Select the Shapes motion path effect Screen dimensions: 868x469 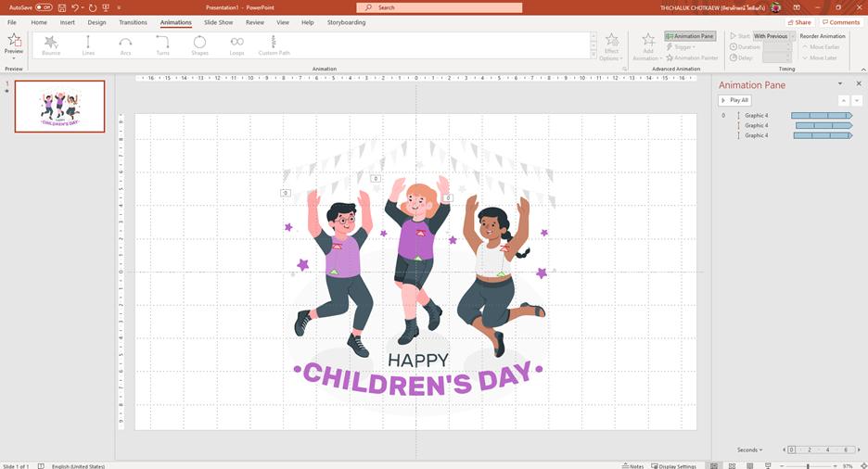199,43
